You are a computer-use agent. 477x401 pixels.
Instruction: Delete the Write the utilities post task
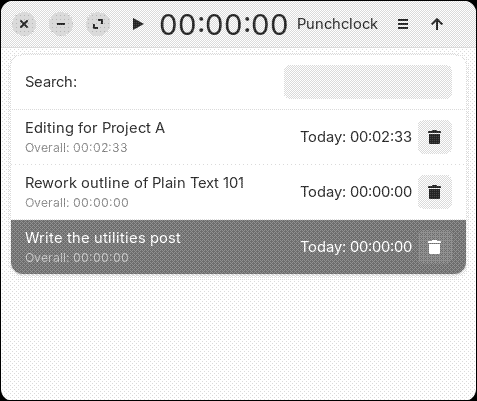(435, 247)
